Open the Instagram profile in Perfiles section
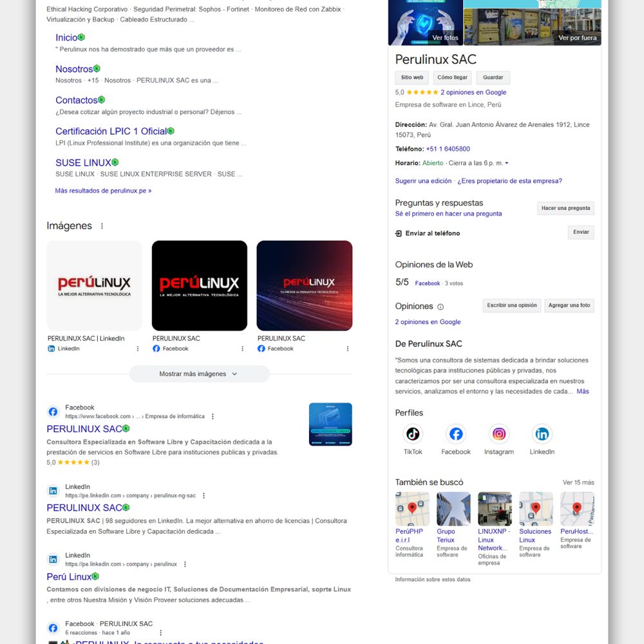The image size is (644, 644). coord(498,434)
